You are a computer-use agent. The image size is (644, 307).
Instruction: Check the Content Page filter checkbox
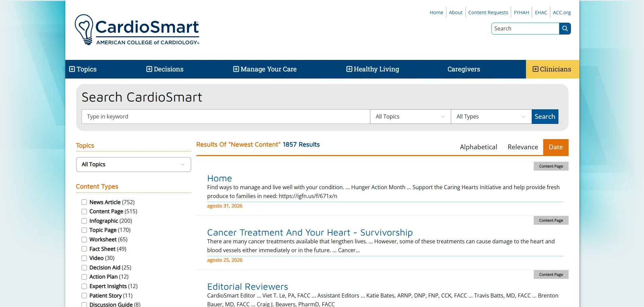point(84,212)
